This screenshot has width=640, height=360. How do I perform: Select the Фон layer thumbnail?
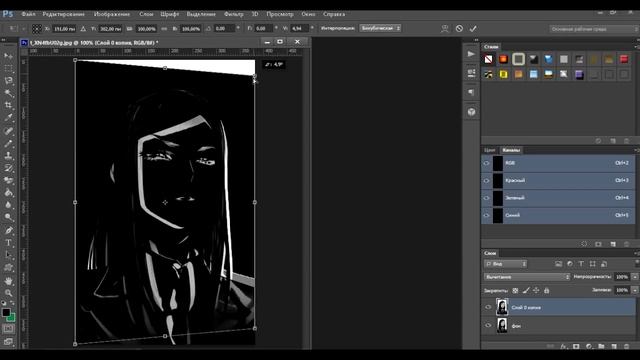[502, 326]
